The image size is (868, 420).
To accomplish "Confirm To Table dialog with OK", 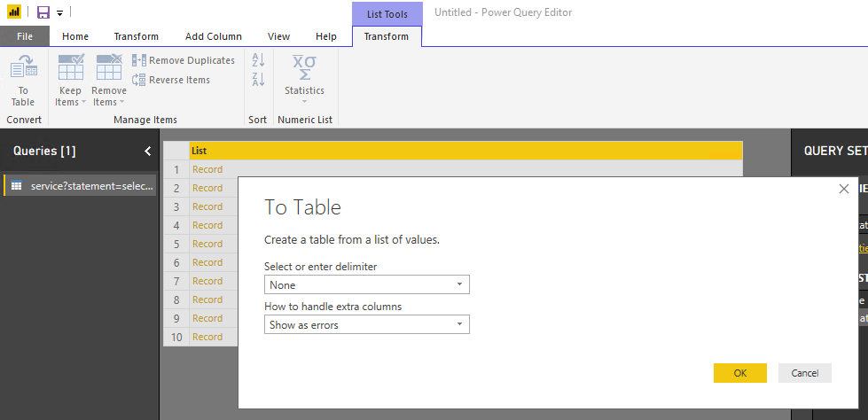I will pyautogui.click(x=740, y=373).
